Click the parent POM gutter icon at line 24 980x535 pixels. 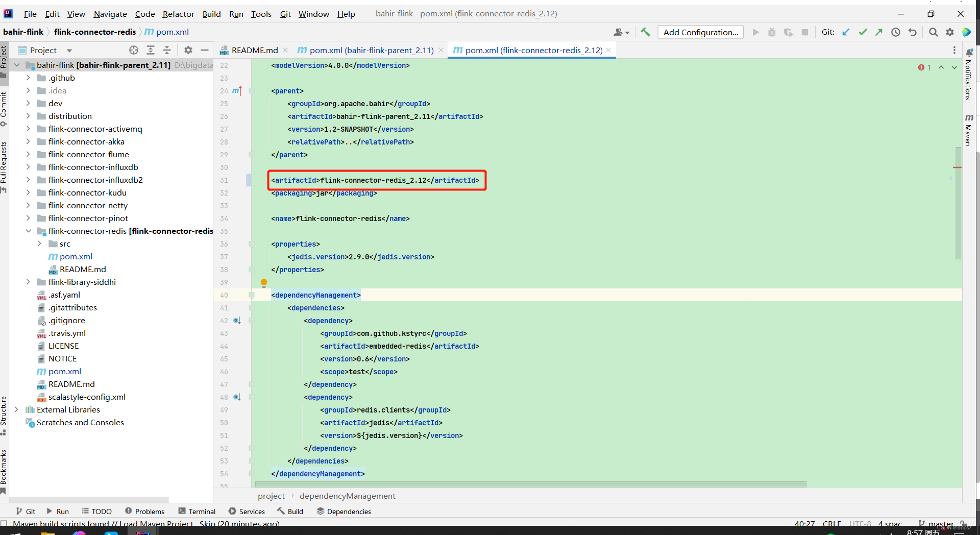[237, 91]
